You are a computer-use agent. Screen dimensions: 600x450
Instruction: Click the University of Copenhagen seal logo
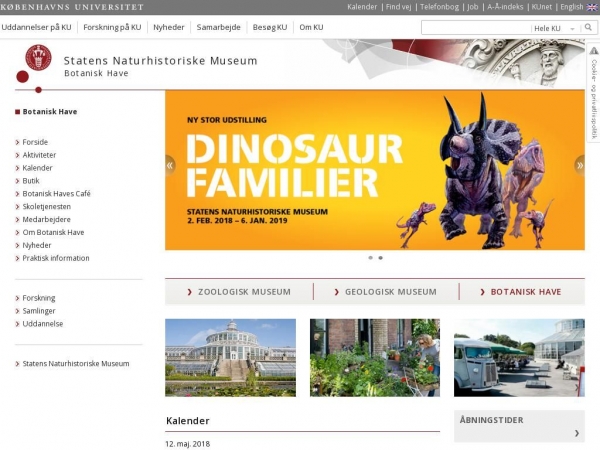[38, 57]
